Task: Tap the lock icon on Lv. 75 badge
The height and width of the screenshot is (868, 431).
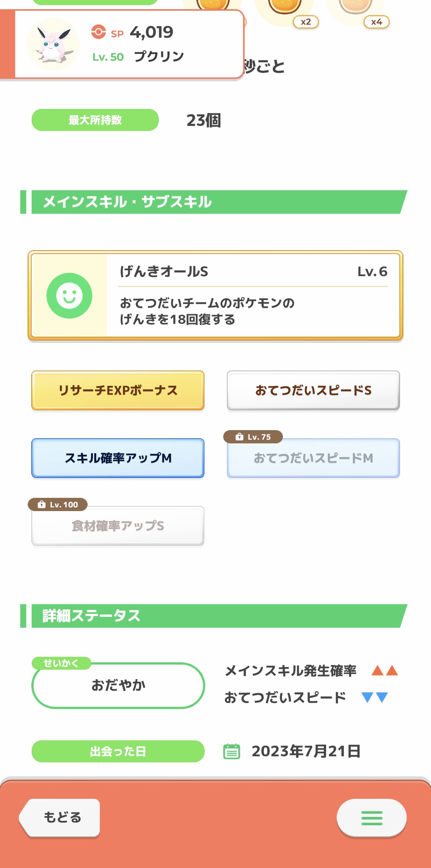Action: click(239, 437)
